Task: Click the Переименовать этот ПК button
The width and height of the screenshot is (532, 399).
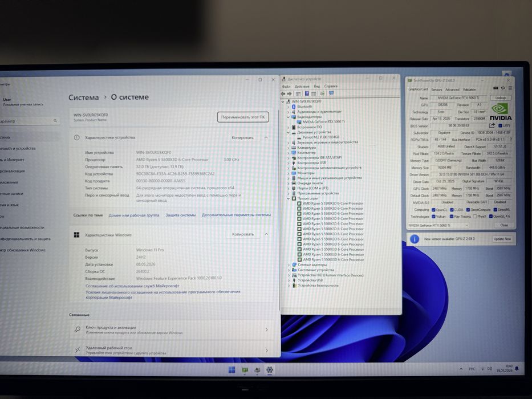Action: point(243,117)
